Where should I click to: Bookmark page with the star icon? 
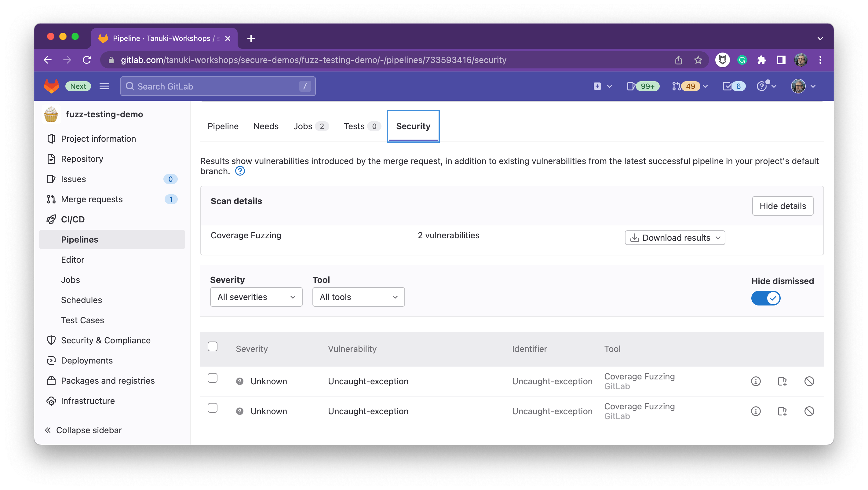698,60
